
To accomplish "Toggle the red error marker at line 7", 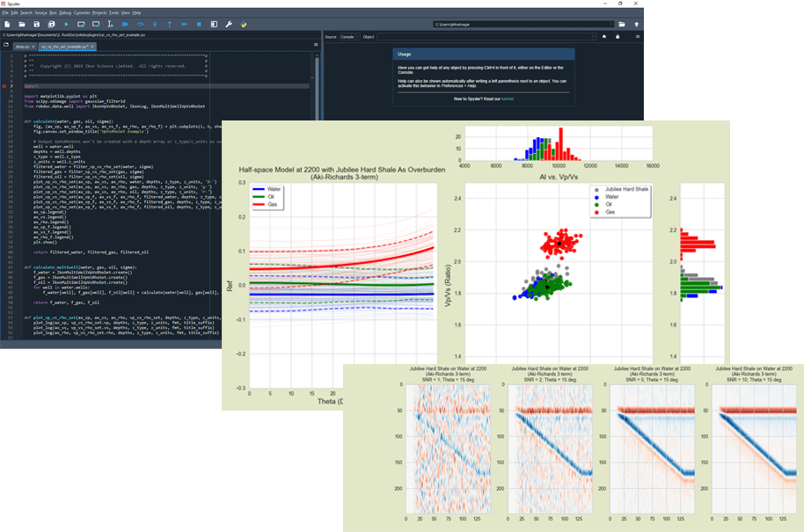I will coord(4,86).
